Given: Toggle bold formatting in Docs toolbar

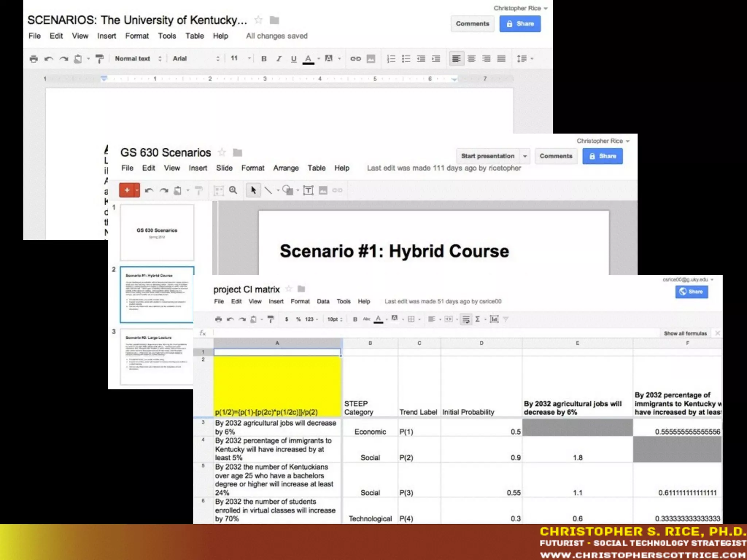Looking at the screenshot, I should click(264, 59).
